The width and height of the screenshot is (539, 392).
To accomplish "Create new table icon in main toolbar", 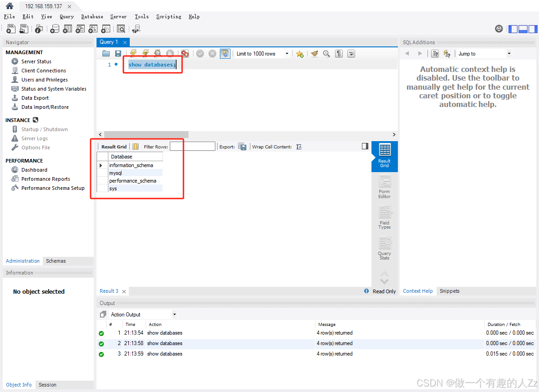I will point(67,29).
